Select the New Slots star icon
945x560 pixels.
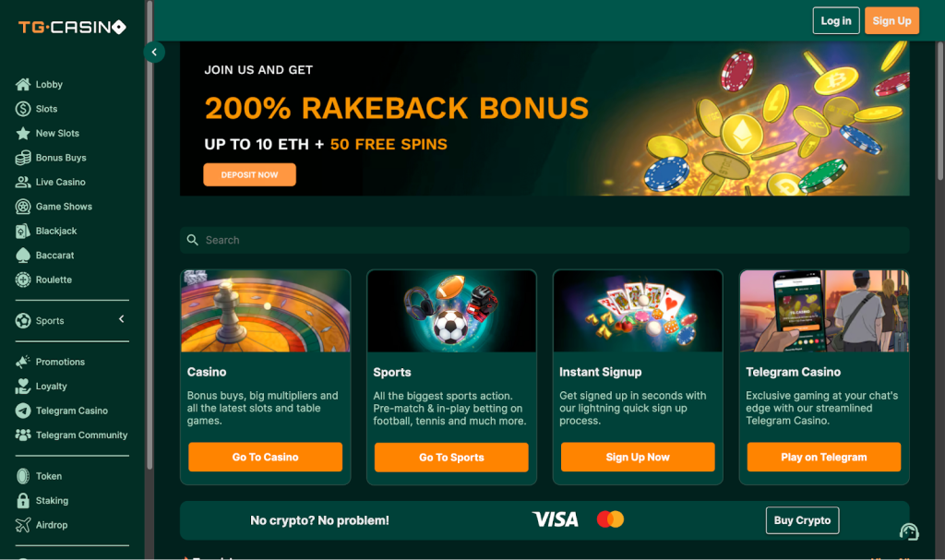tap(23, 133)
